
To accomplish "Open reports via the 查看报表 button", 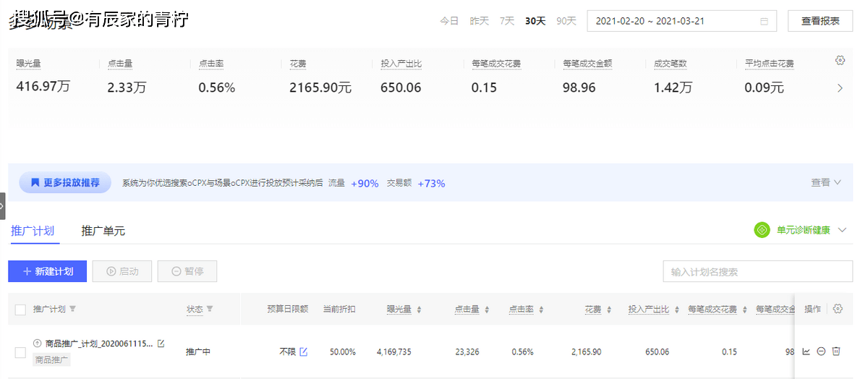I will [820, 21].
